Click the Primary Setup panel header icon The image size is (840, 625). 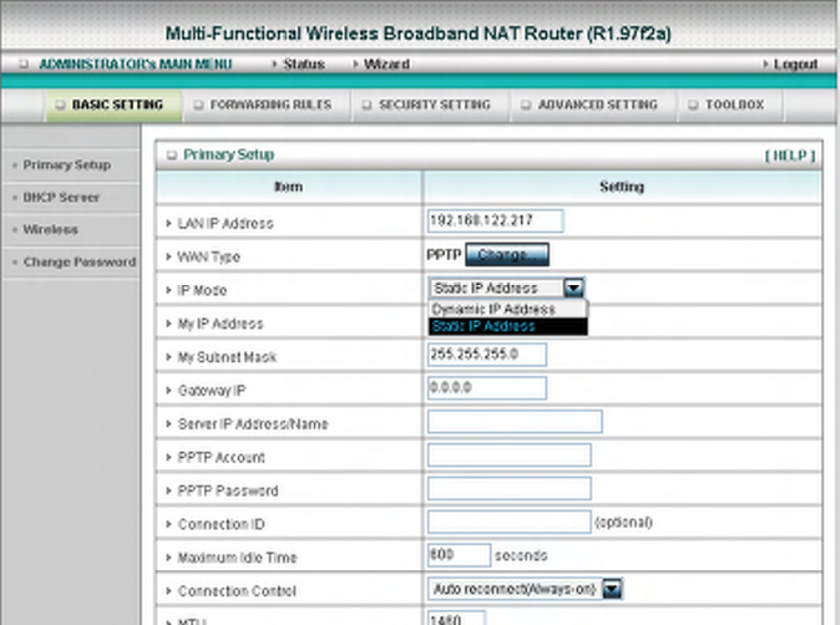click(x=172, y=155)
